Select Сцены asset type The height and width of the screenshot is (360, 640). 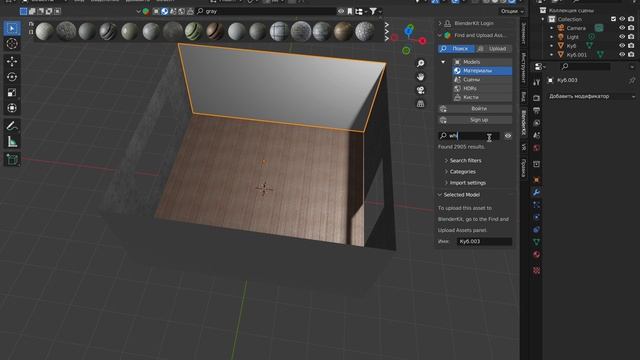coord(482,80)
